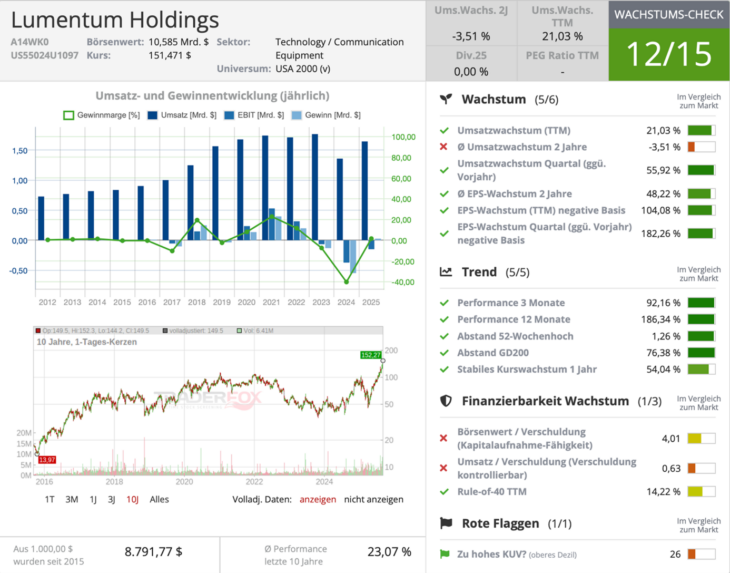Click the checkmark beside Abstand GD200

click(x=444, y=353)
